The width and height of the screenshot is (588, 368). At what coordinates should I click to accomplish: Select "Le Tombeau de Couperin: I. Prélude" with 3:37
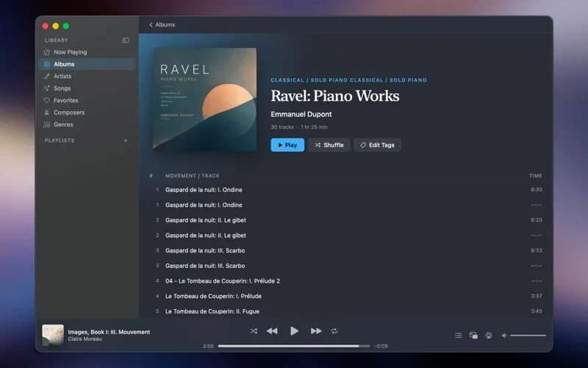pos(345,296)
